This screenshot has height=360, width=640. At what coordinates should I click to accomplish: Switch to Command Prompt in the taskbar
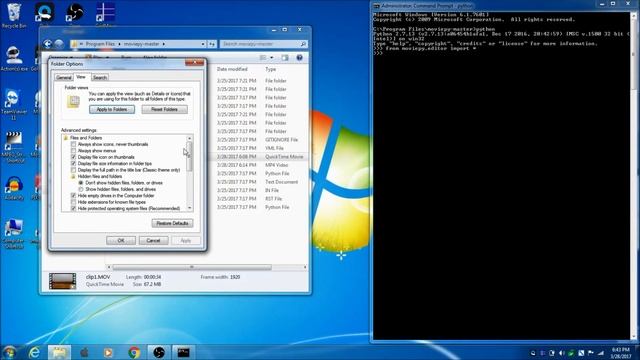(184, 352)
